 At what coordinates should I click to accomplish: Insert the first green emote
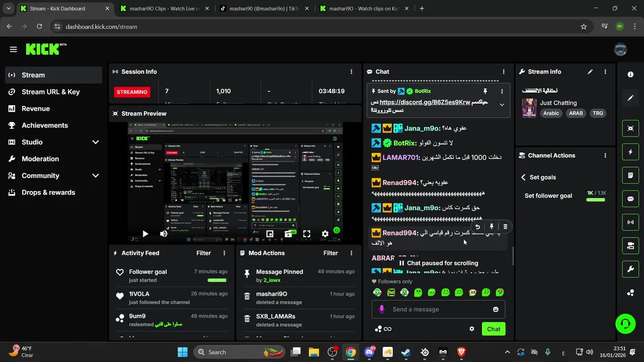pos(377,292)
